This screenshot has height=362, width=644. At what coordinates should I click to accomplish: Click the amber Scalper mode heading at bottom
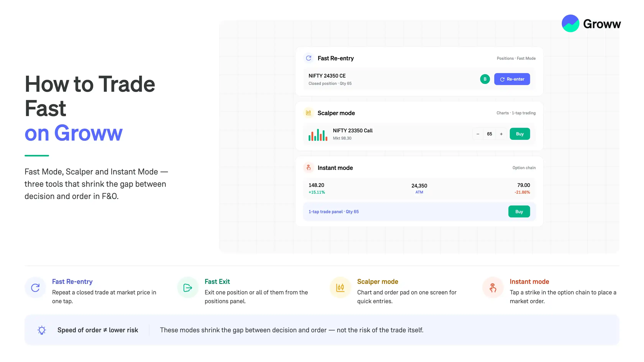tap(378, 282)
